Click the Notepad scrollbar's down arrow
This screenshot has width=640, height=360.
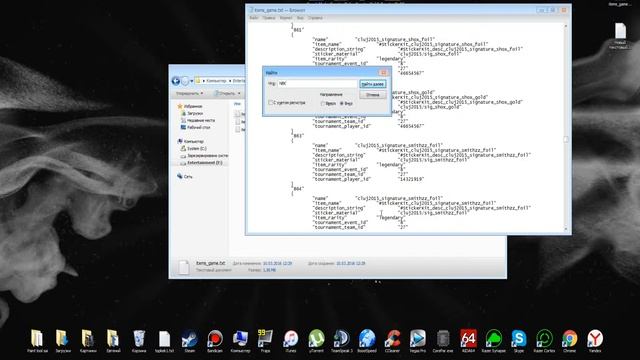pyautogui.click(x=566, y=229)
